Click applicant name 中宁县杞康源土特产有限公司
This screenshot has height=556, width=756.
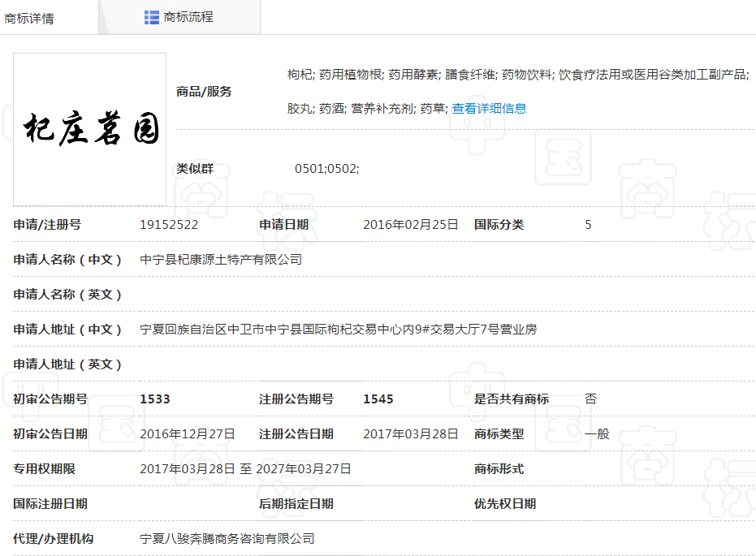[x=221, y=260]
